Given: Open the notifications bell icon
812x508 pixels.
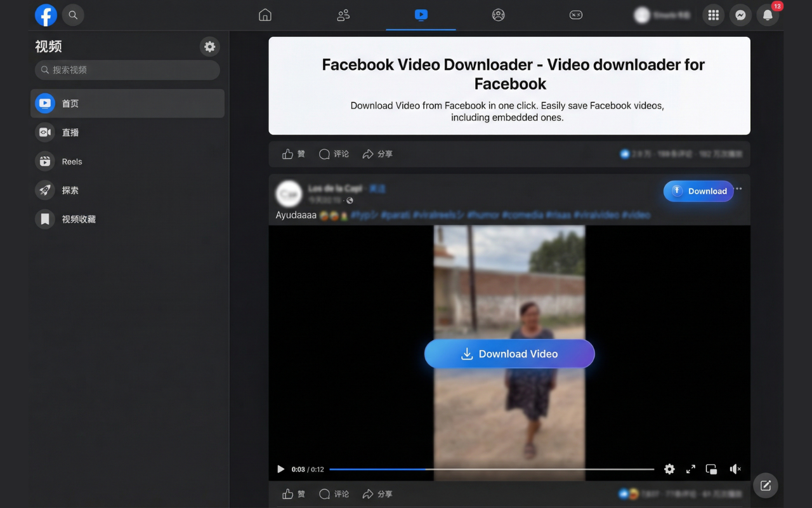Looking at the screenshot, I should pos(768,15).
